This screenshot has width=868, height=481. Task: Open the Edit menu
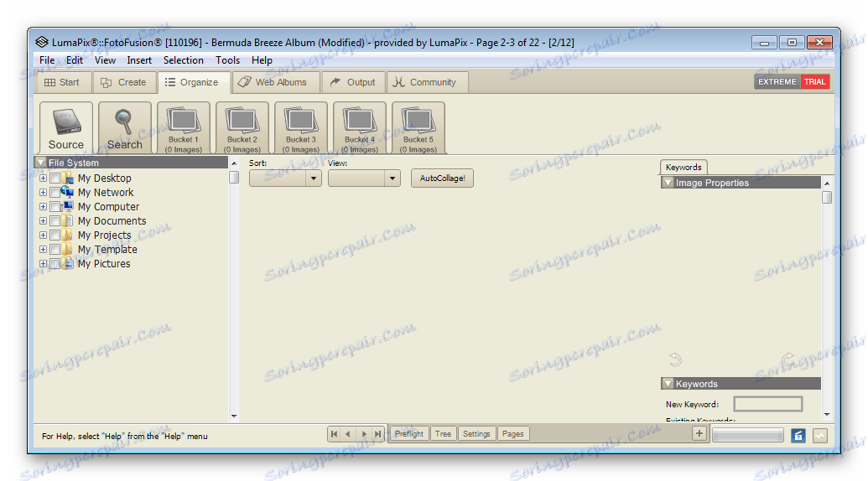click(x=74, y=60)
